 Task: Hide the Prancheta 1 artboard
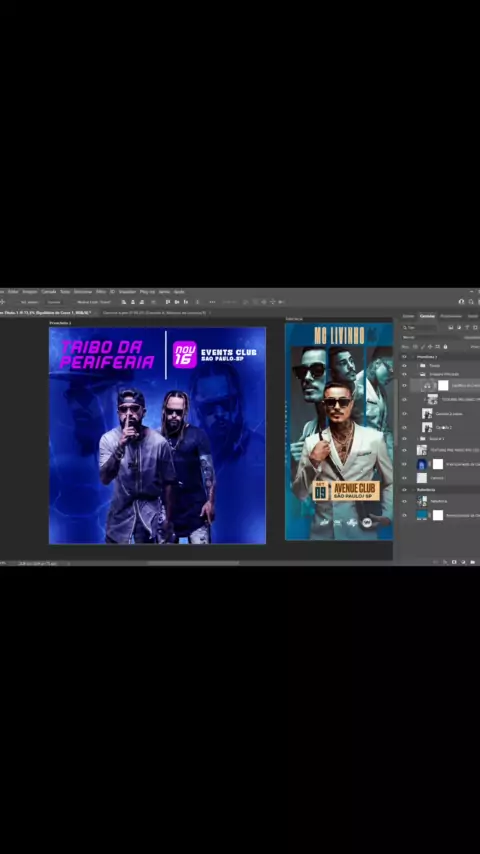[x=404, y=356]
